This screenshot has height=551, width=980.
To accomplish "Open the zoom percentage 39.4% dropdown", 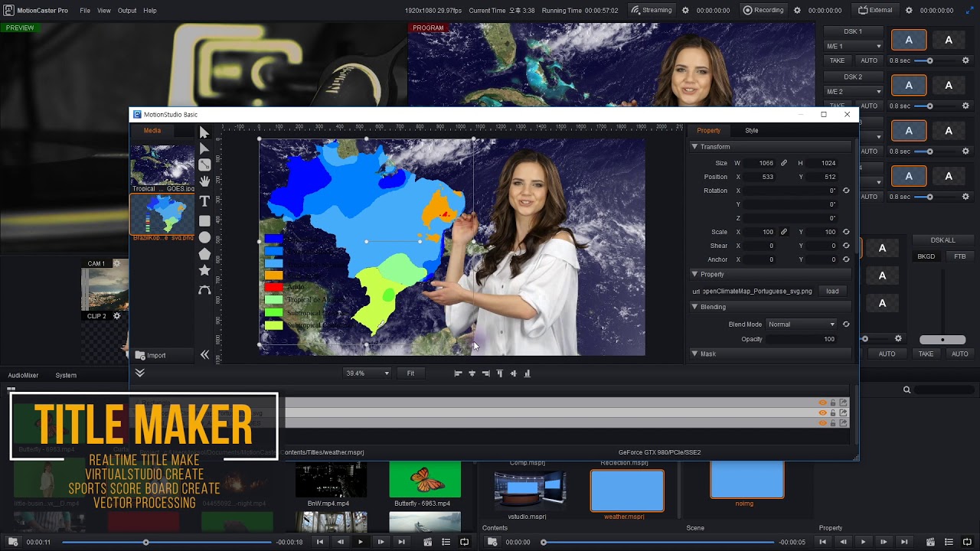I will tap(367, 373).
